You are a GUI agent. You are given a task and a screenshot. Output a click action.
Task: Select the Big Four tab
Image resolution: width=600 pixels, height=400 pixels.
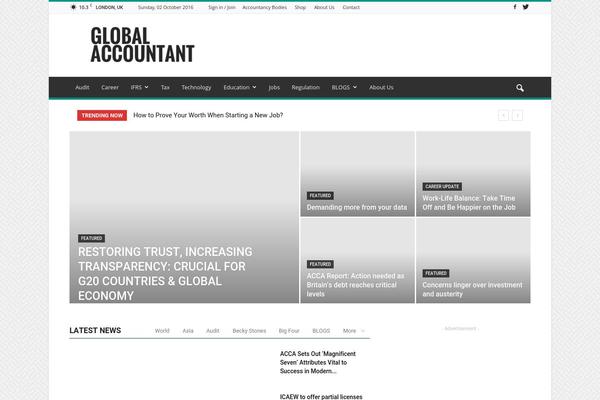289,331
